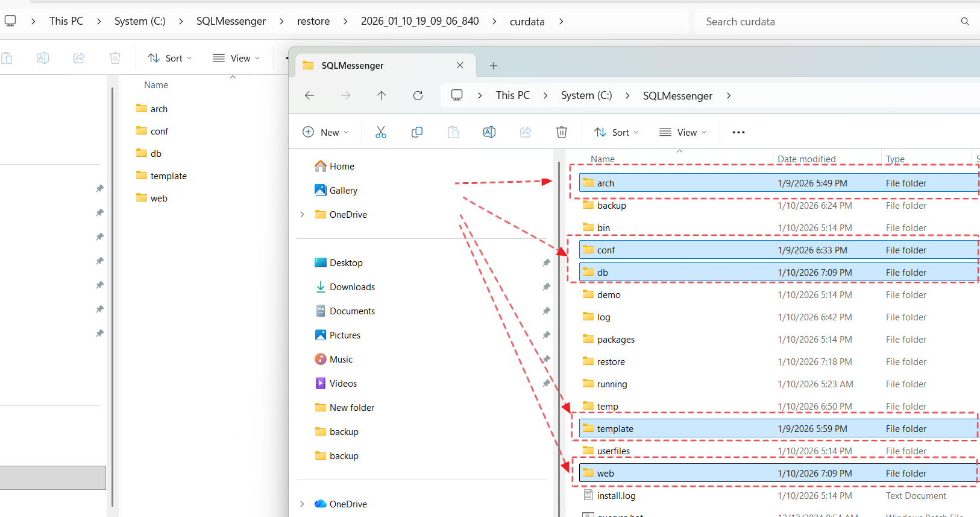
Task: Select the bin folder in file list
Action: (779, 227)
